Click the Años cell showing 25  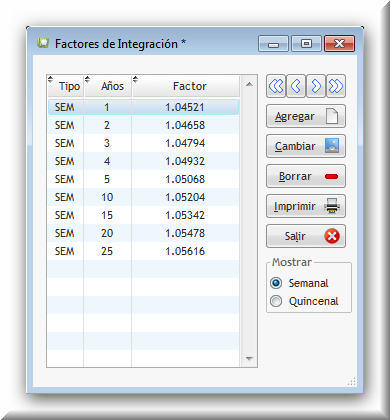[107, 251]
